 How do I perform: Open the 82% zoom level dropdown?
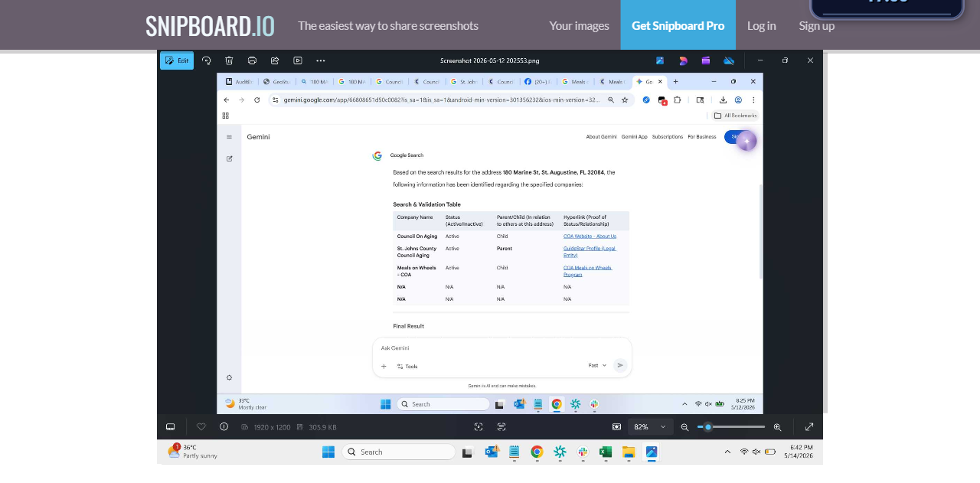click(651, 427)
